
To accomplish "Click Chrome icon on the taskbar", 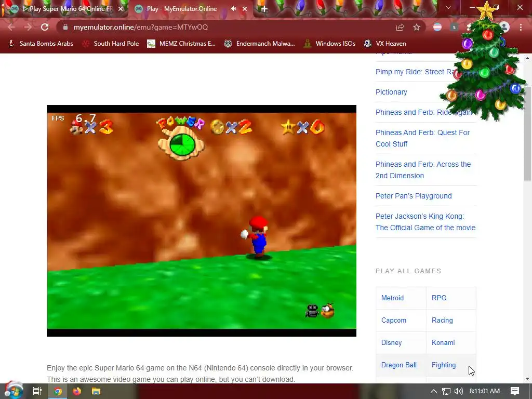I will (x=58, y=391).
